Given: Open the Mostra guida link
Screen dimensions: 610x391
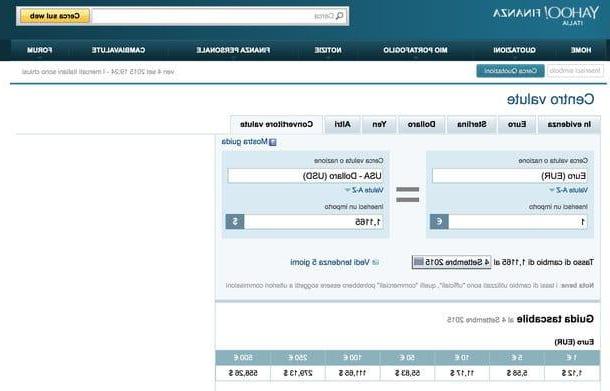Looking at the screenshot, I should click(x=245, y=142).
